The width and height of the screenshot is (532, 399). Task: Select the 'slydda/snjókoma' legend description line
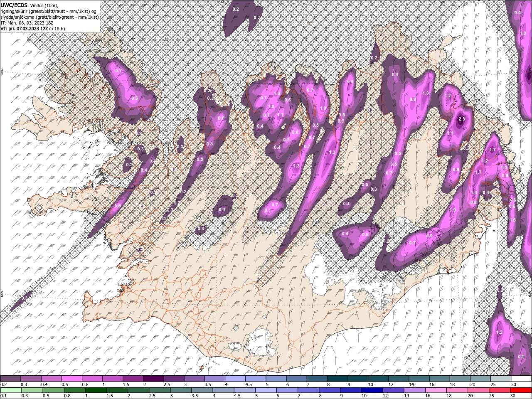tap(49, 17)
